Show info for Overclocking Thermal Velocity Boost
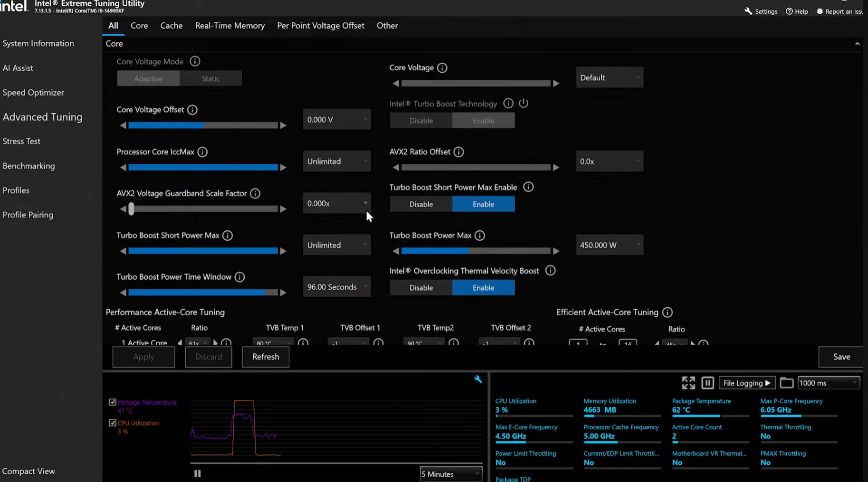The image size is (868, 482). [551, 271]
